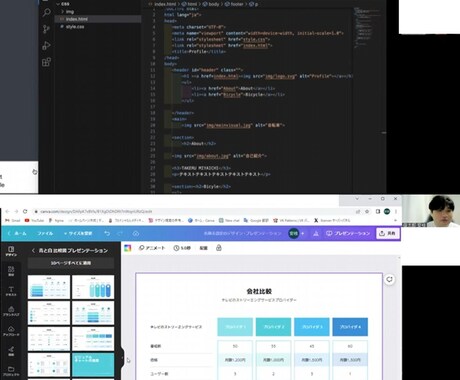Open ブランドハブ tab in Canva sidebar

[11, 311]
